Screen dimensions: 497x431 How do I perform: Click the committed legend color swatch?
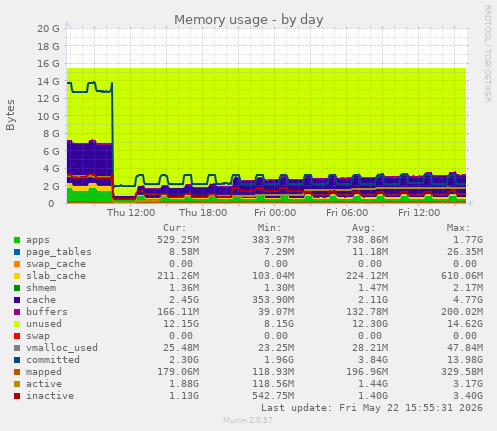17,360
